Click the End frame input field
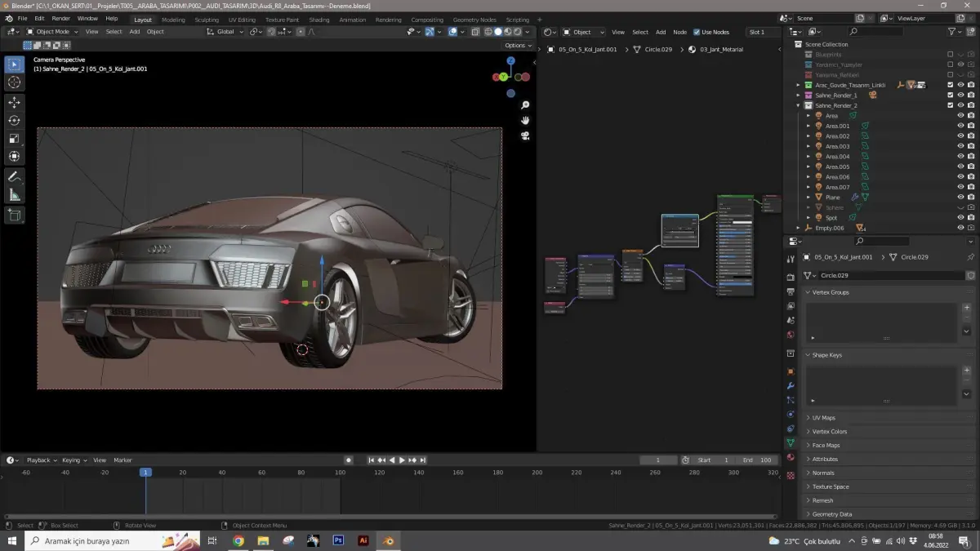This screenshot has height=551, width=980. click(758, 460)
